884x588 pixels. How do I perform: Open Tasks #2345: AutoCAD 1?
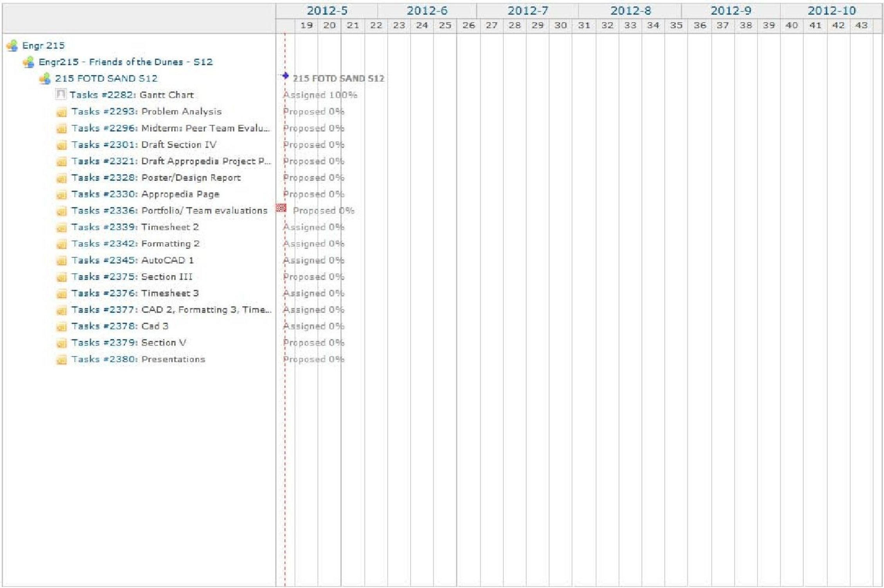pyautogui.click(x=133, y=260)
